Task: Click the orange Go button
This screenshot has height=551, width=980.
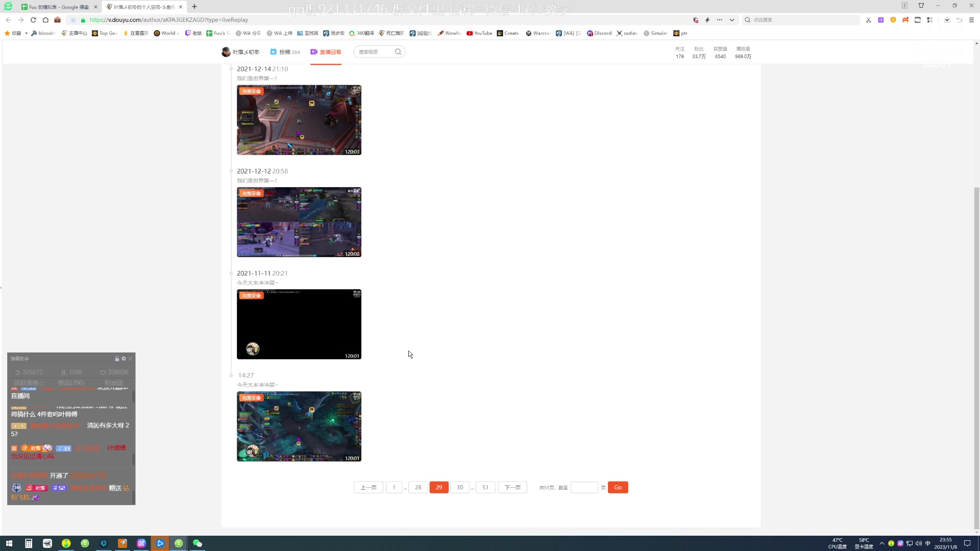Action: tap(618, 487)
